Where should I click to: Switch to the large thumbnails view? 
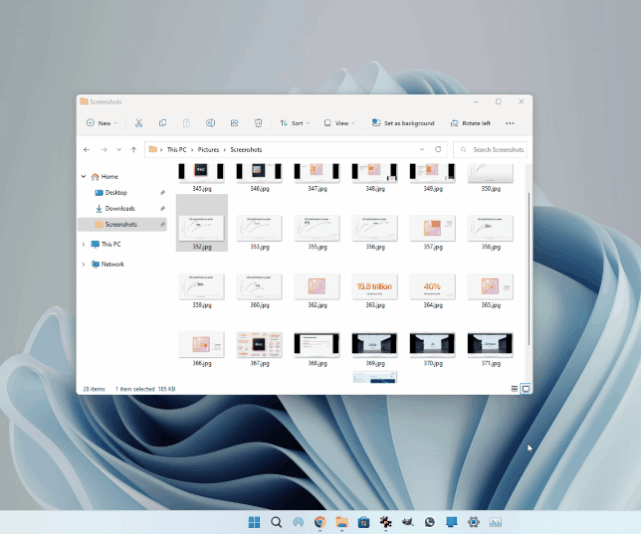[526, 388]
